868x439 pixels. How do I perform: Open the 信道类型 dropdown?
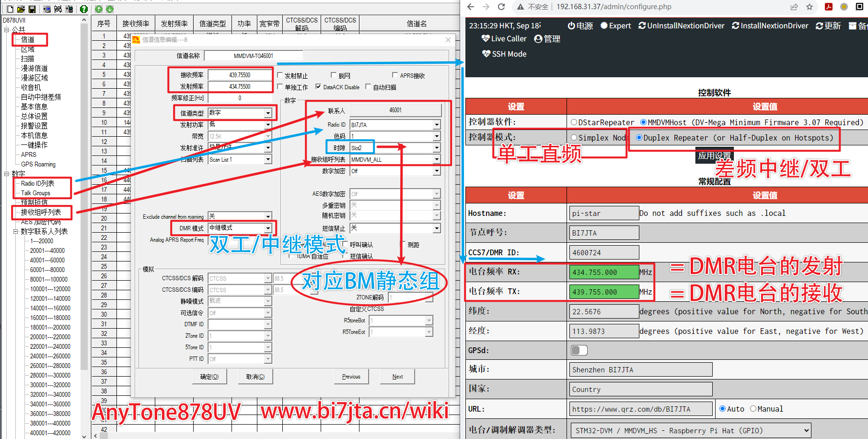pos(268,113)
